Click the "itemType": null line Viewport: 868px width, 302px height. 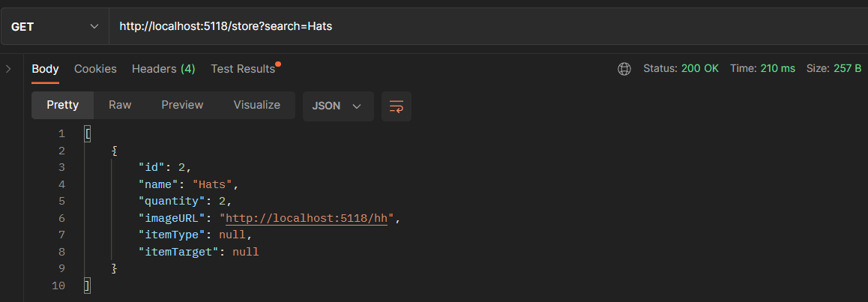(x=195, y=235)
